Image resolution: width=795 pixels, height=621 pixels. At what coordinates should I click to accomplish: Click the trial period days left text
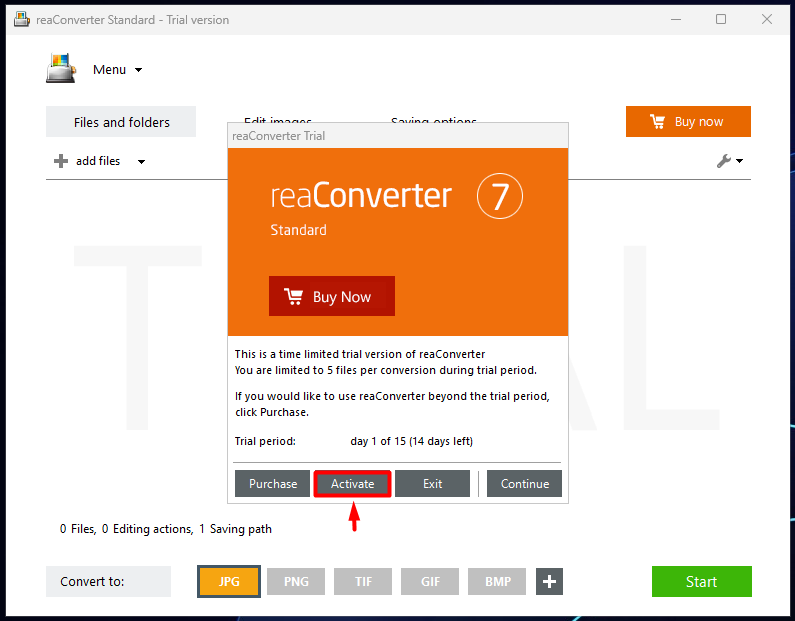(x=411, y=441)
